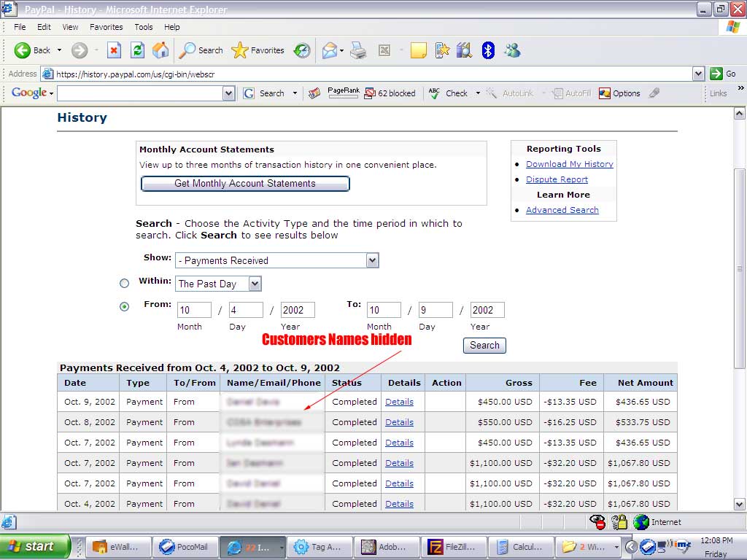Select the Within radio button
The width and height of the screenshot is (747, 560).
[124, 284]
